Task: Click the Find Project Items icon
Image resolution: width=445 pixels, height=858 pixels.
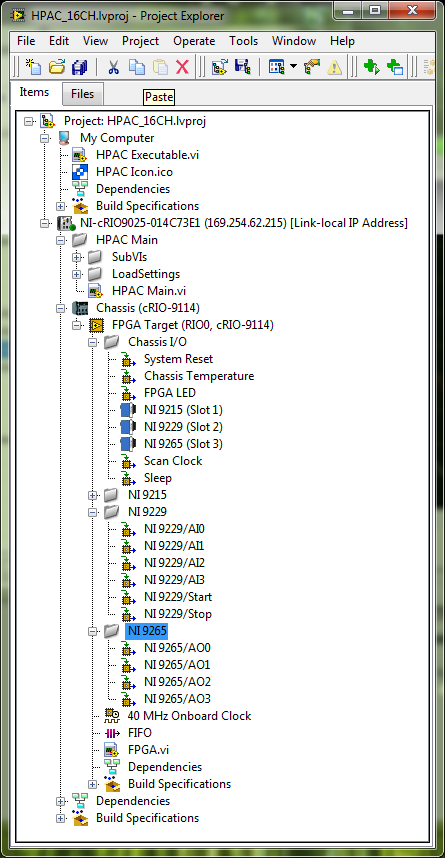Action: (x=312, y=68)
